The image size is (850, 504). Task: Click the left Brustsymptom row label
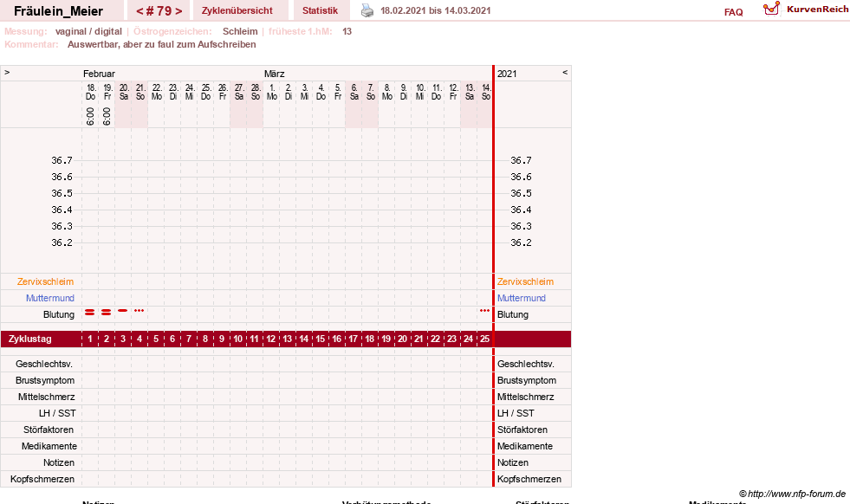45,380
